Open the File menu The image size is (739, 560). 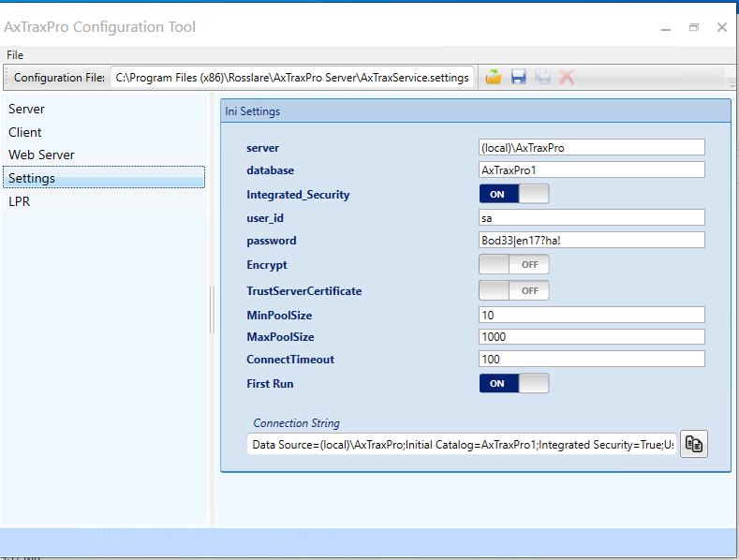[15, 55]
